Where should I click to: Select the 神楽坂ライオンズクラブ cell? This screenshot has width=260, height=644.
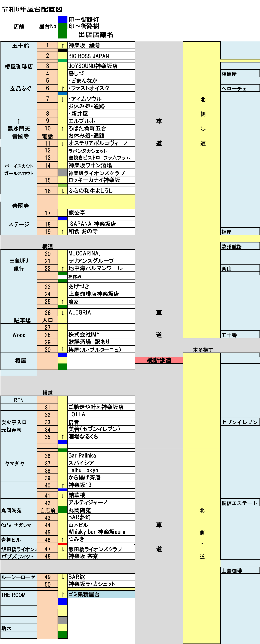pyautogui.click(x=101, y=173)
